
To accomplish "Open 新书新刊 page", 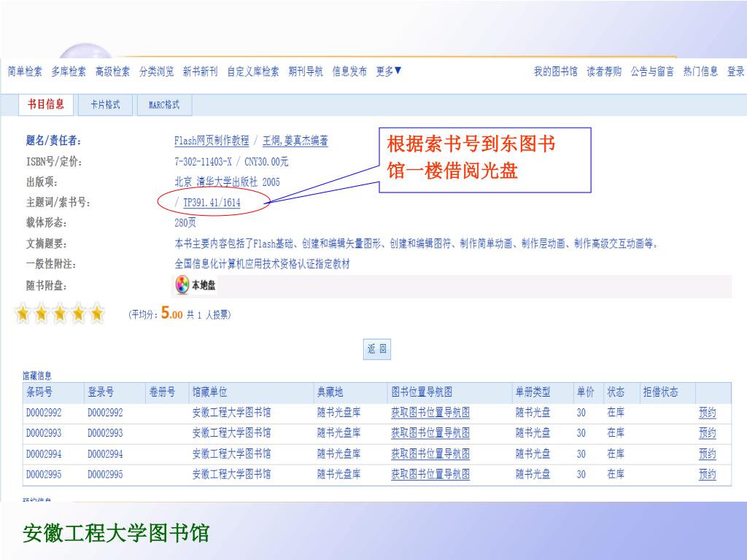I will tap(200, 71).
